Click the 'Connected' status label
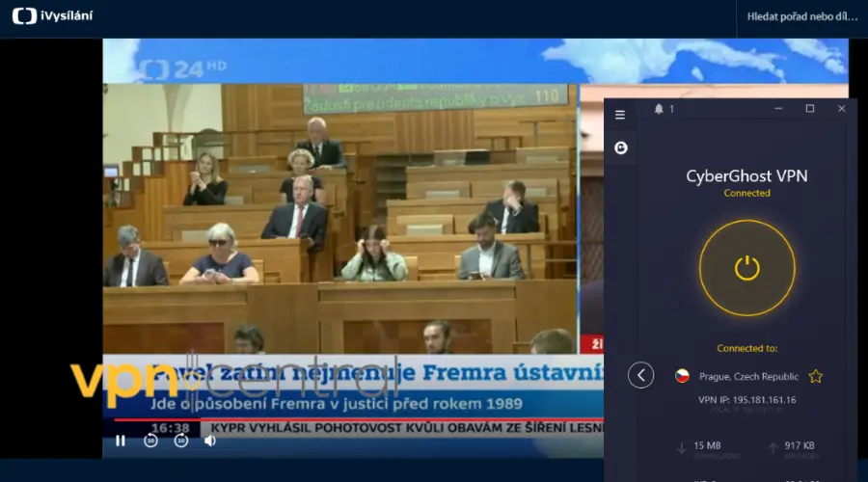The image size is (868, 482). click(x=746, y=193)
